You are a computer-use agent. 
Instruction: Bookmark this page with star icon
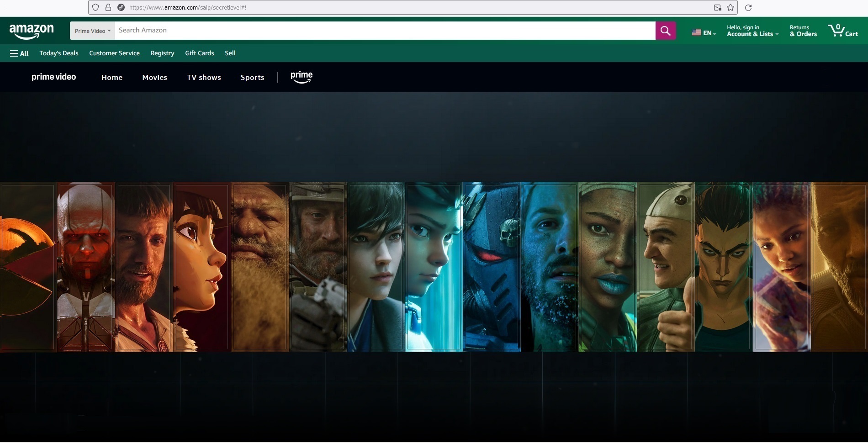coord(730,7)
